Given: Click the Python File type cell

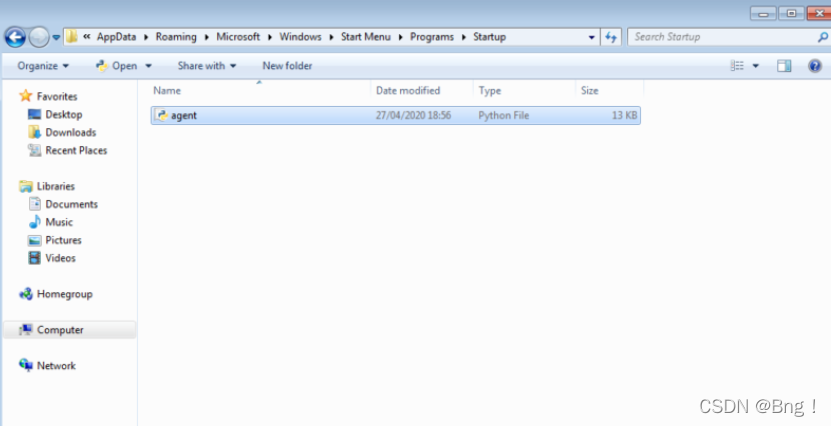Looking at the screenshot, I should point(503,116).
